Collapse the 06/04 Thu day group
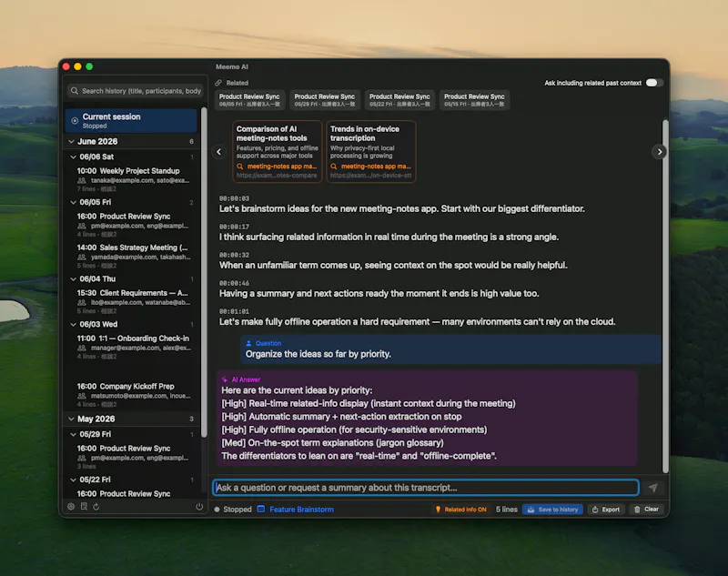Screen dimensions: 728x576 pyautogui.click(x=73, y=279)
